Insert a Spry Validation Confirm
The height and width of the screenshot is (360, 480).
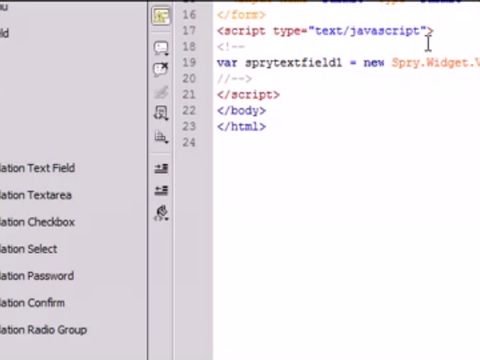pyautogui.click(x=32, y=303)
